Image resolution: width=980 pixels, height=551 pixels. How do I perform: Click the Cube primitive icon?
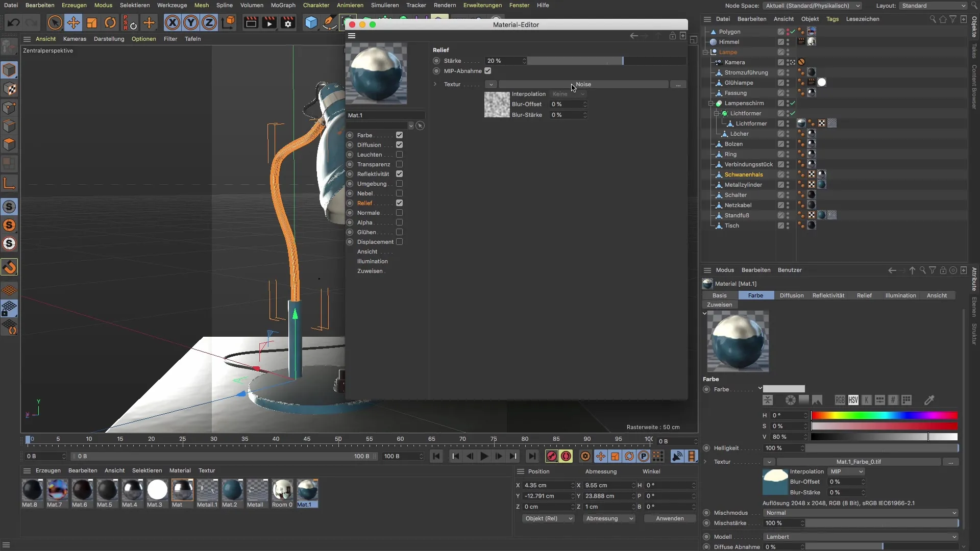point(311,22)
